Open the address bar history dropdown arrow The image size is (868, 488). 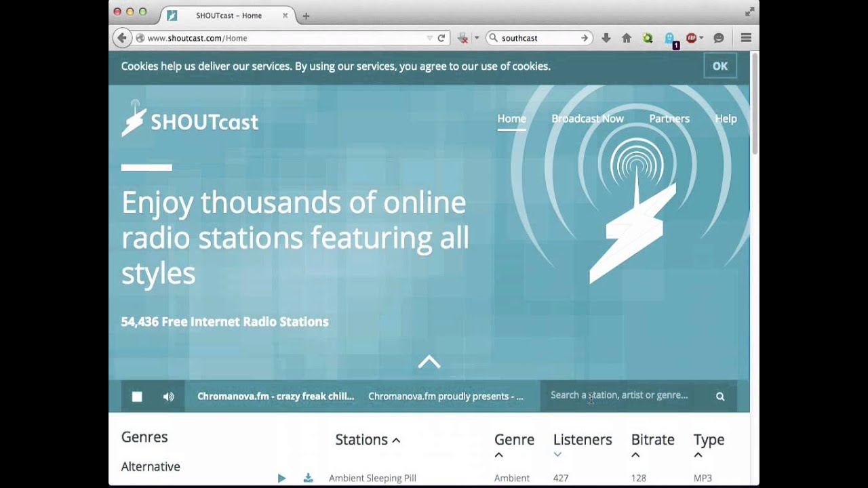(429, 38)
